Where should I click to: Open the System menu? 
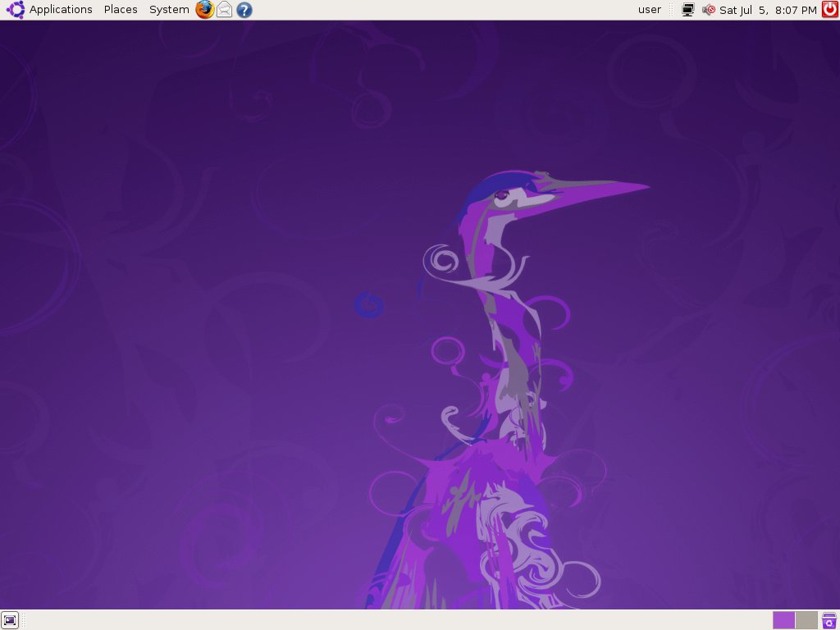[x=169, y=10]
